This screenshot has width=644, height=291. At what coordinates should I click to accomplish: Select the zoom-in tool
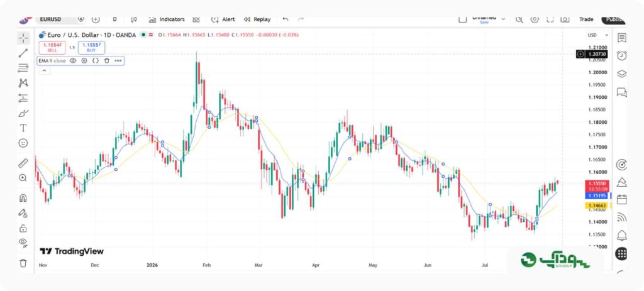(23, 178)
